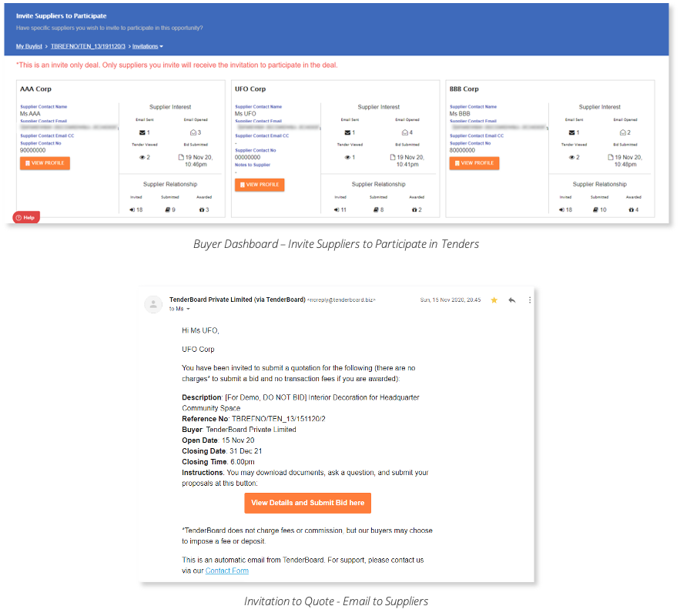Open the red Help button
The height and width of the screenshot is (616, 680).
point(26,218)
